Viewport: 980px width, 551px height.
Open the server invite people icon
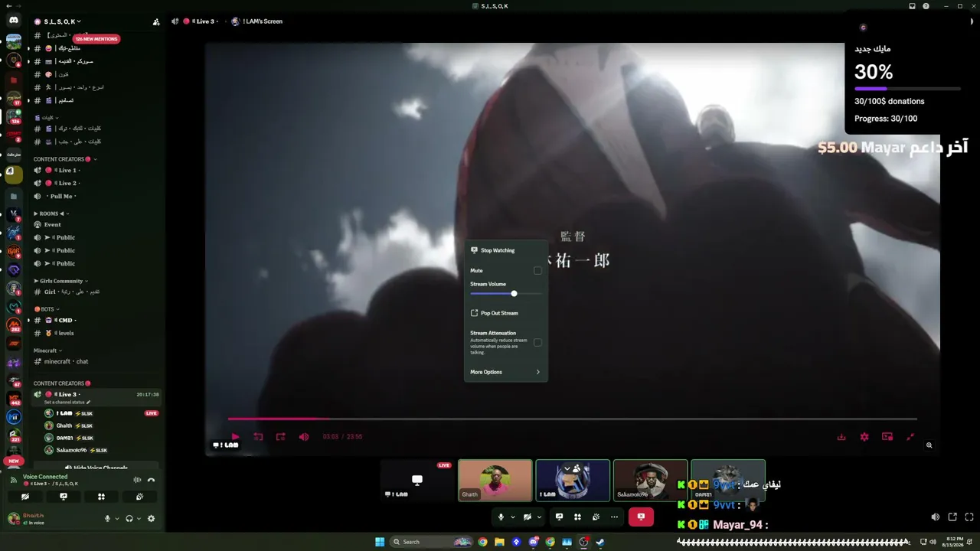[x=156, y=21]
